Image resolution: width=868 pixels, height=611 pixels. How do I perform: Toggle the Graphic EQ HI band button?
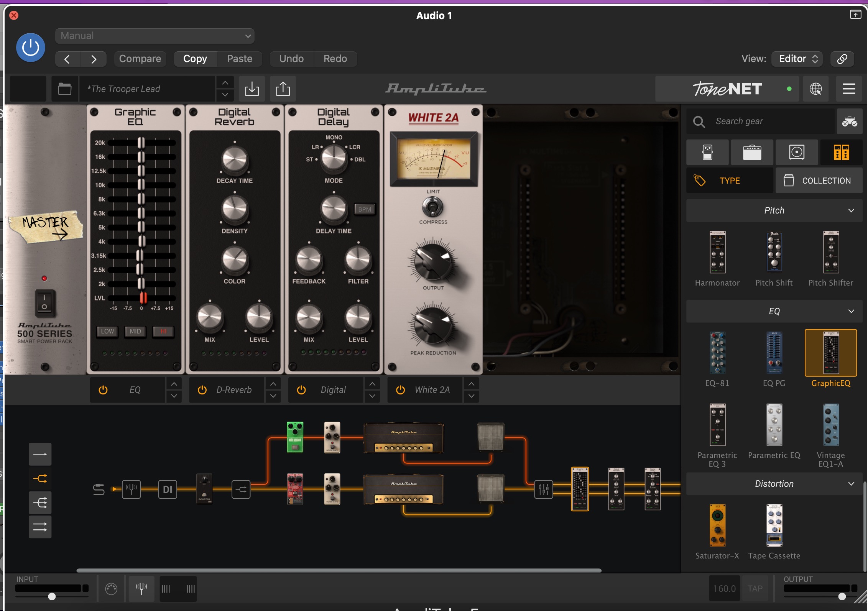[163, 331]
